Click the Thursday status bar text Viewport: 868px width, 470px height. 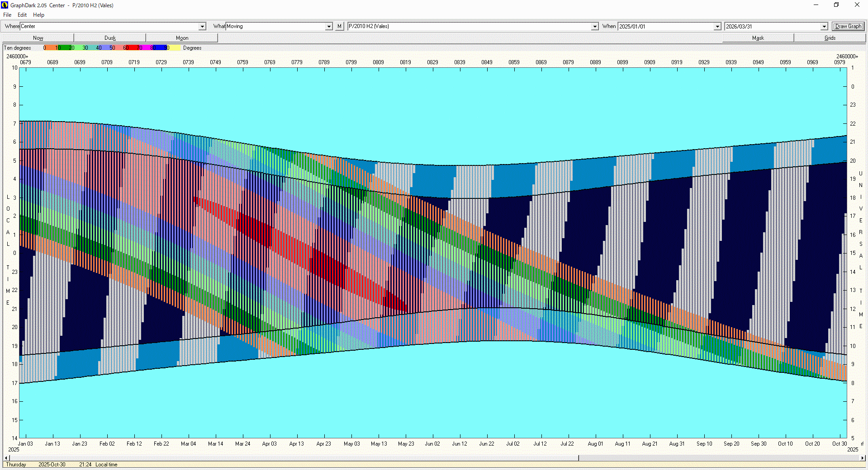point(16,465)
